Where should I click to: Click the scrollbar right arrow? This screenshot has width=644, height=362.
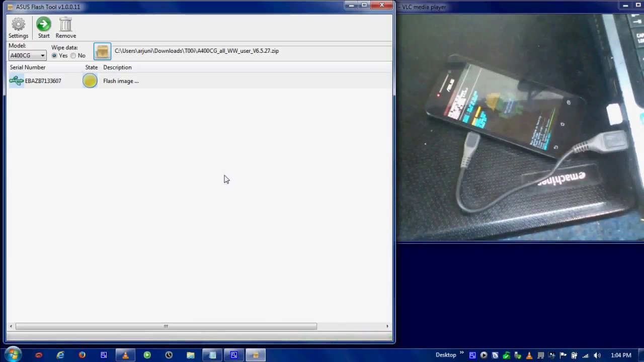coord(387,326)
